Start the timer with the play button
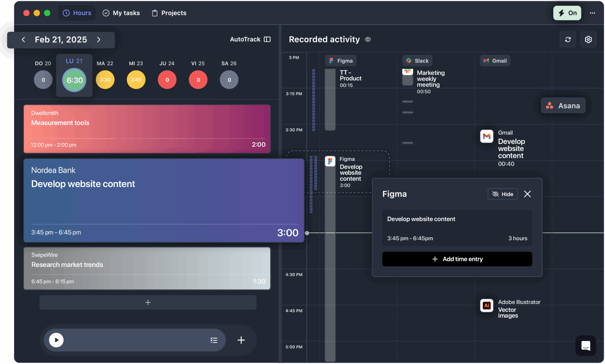Screen dimensions: 605x364 pos(56,340)
